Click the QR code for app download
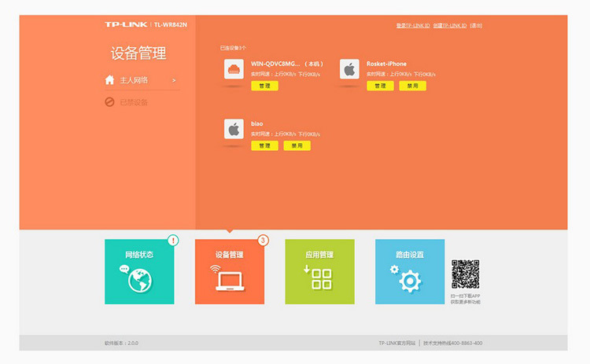 (x=465, y=274)
